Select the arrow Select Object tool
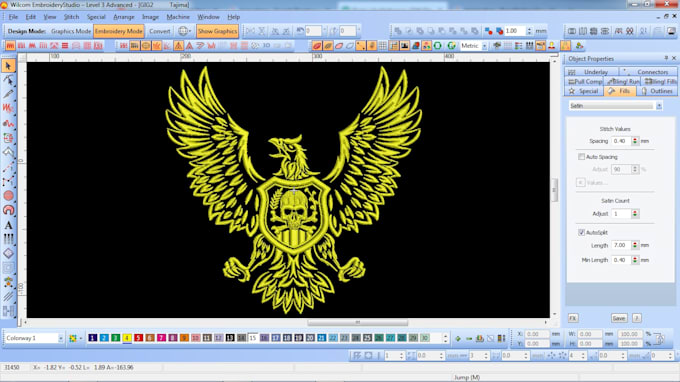This screenshot has height=382, width=680. coord(8,66)
